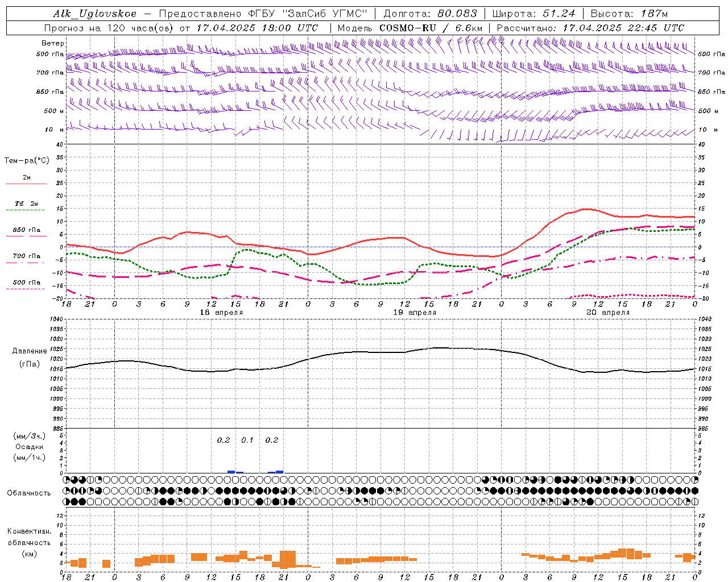
Task: Click the 'Давление' pressure panel label
Action: tap(30, 351)
